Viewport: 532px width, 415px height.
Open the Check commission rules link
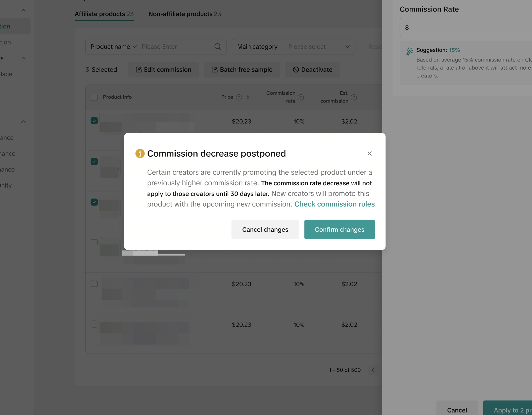click(x=334, y=204)
